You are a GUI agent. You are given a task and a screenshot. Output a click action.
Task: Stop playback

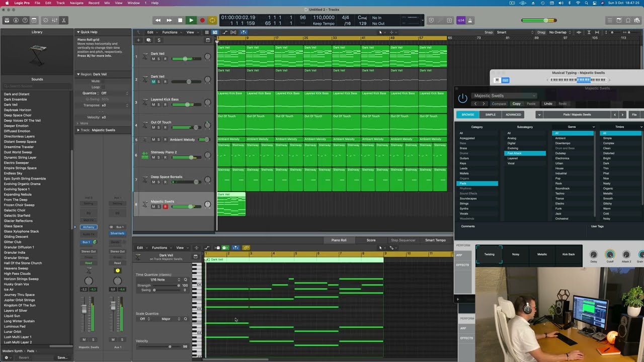point(180,20)
